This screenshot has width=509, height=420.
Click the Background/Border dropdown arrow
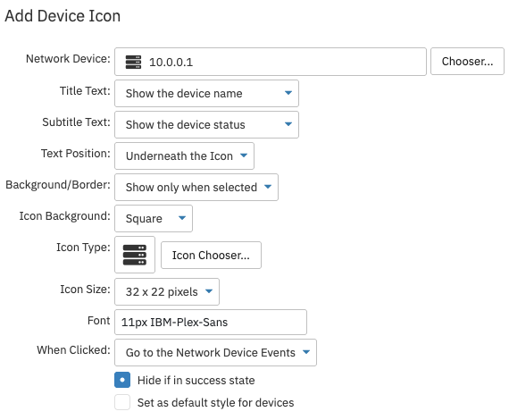268,187
